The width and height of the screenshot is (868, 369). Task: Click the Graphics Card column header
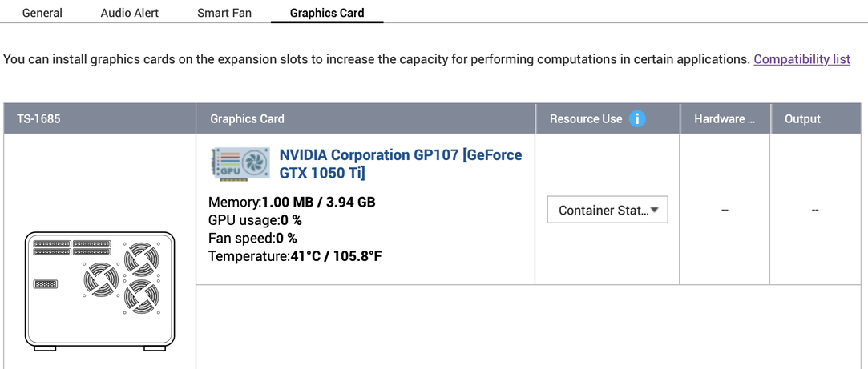coord(247,118)
